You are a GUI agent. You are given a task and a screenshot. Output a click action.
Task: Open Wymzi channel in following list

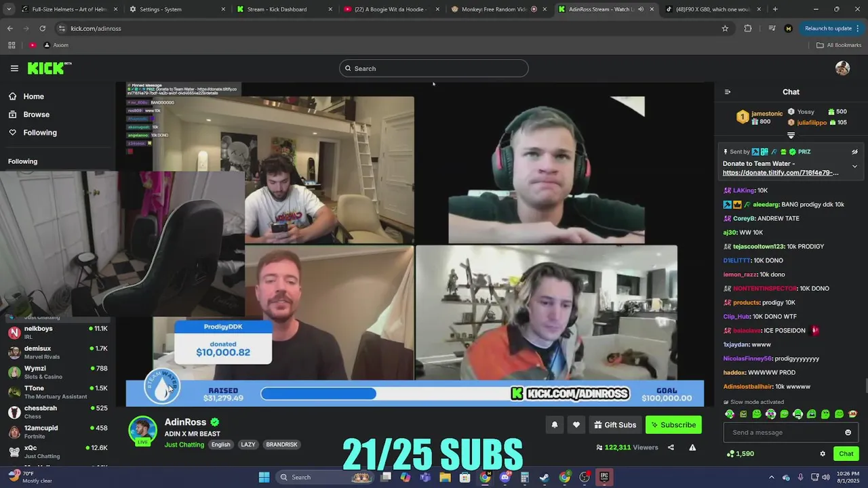58,372
